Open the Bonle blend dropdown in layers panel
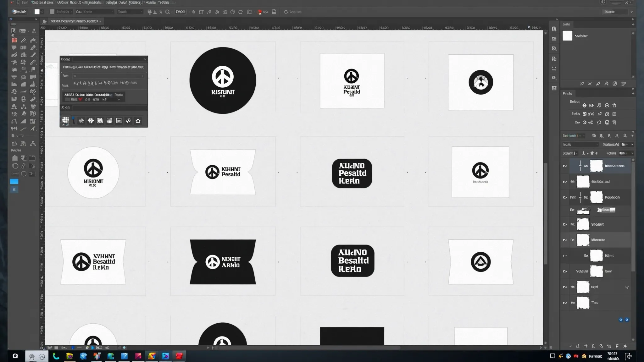The image size is (644, 362). [x=580, y=145]
